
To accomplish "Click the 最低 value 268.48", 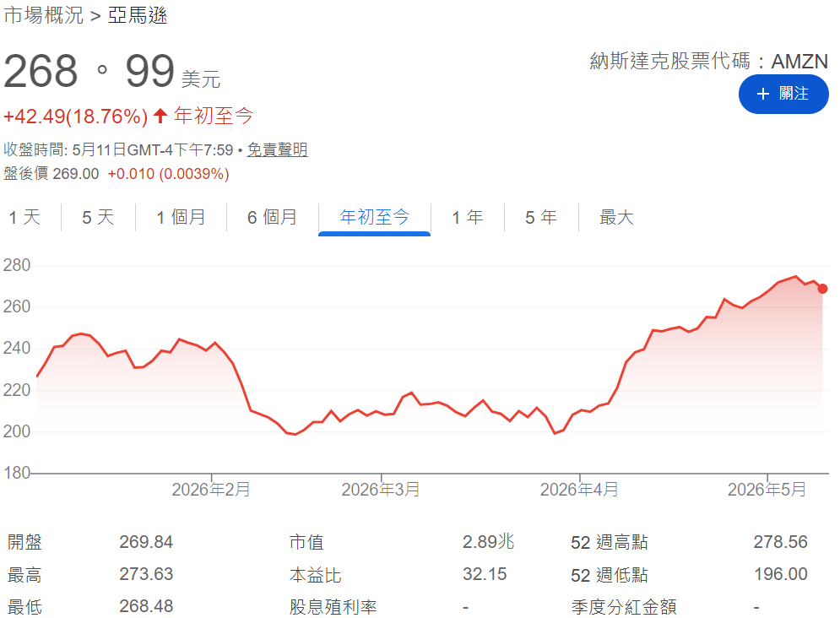I will [x=146, y=606].
